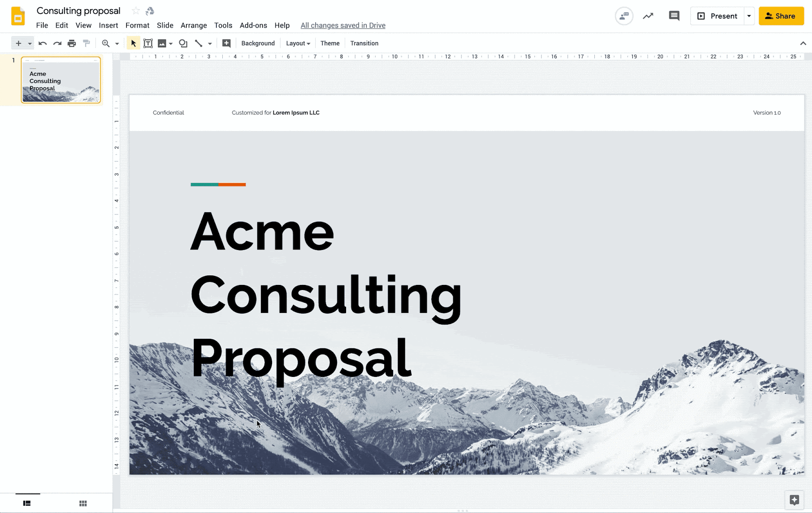Screen dimensions: 812x513
Task: Star the Consulting proposal document
Action: tap(136, 11)
